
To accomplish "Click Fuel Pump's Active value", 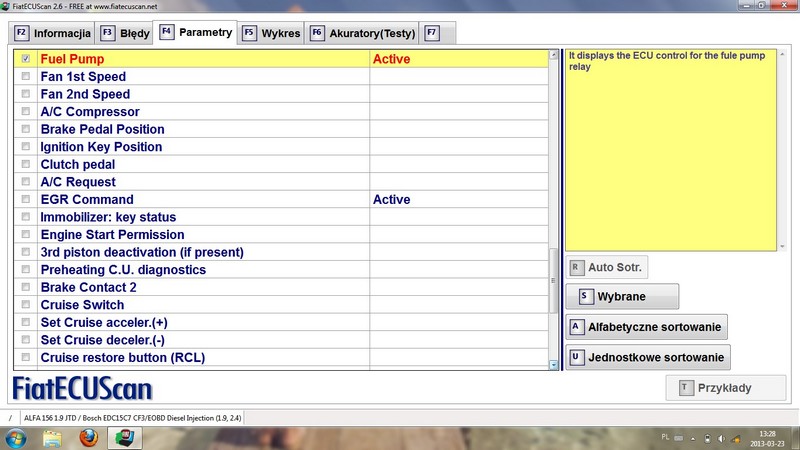I will pyautogui.click(x=391, y=59).
